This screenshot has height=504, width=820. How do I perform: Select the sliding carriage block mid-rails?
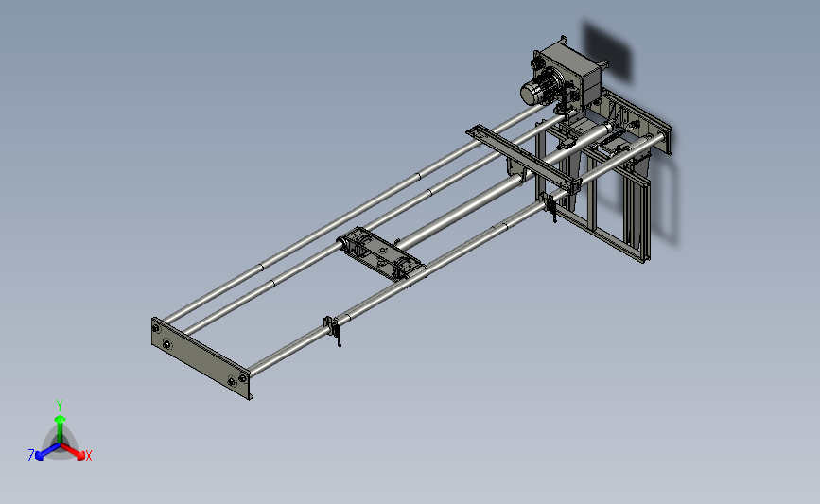coord(380,254)
